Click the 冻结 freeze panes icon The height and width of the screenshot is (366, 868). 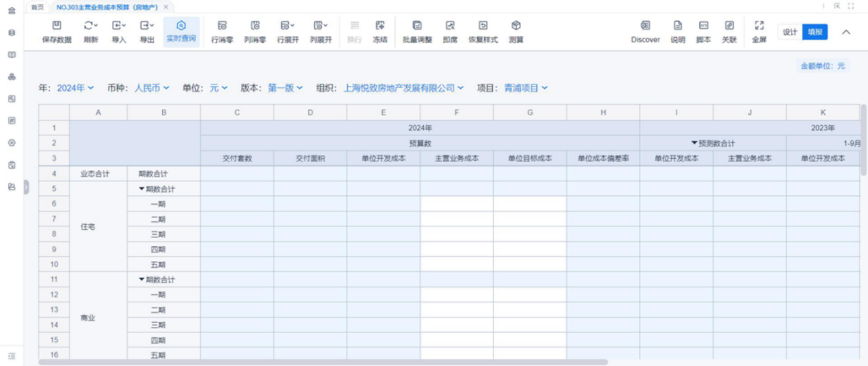pos(380,26)
